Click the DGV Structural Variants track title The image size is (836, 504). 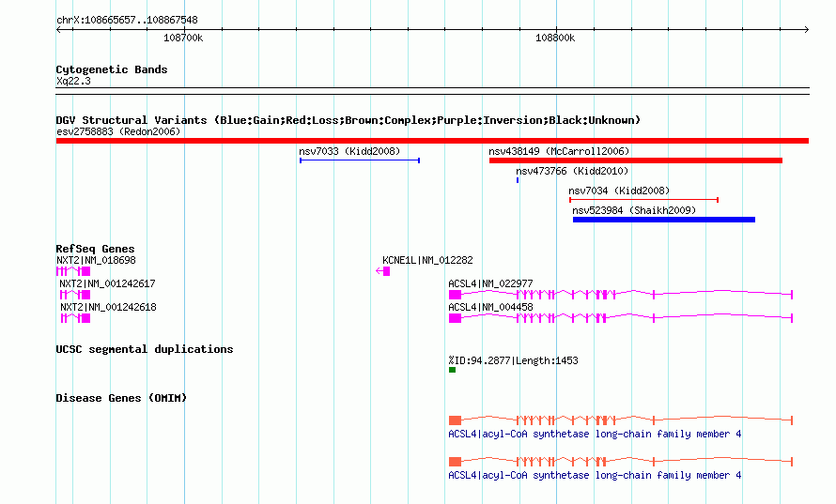coord(348,120)
